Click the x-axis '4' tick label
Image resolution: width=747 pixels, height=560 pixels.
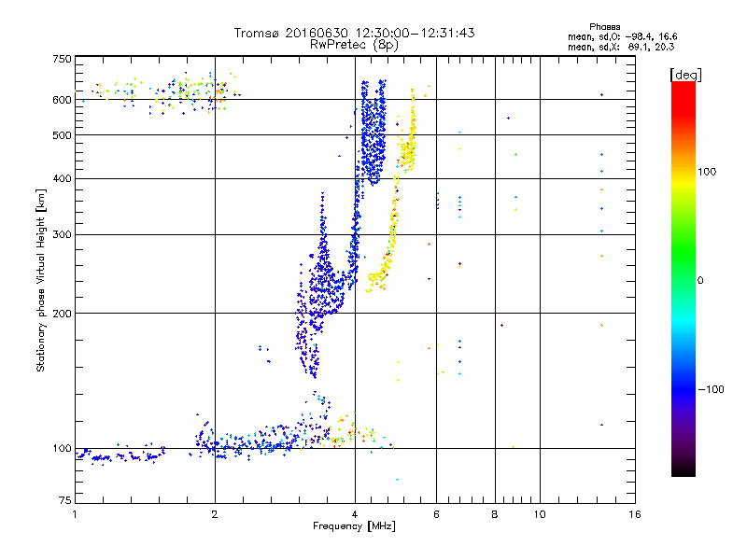click(x=355, y=514)
